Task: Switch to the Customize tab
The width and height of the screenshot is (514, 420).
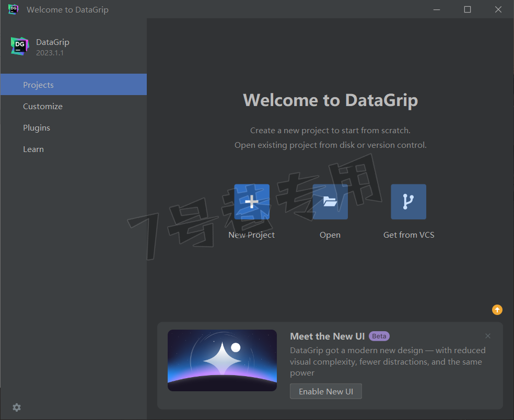Action: point(74,106)
